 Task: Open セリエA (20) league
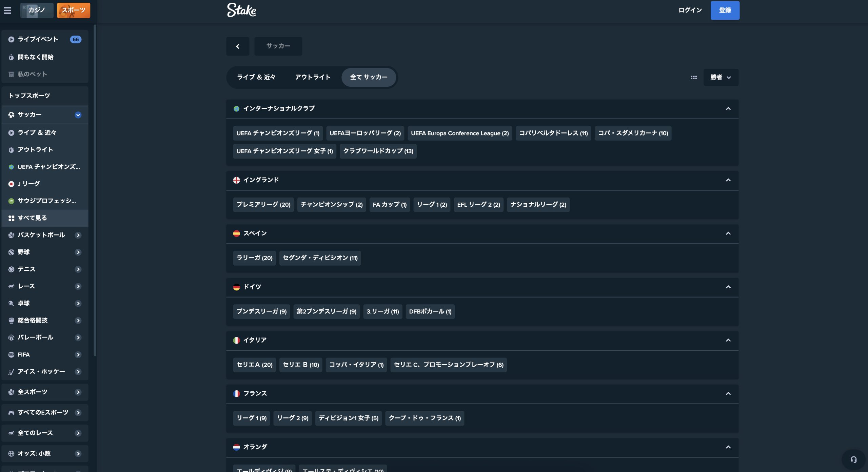[x=254, y=365]
